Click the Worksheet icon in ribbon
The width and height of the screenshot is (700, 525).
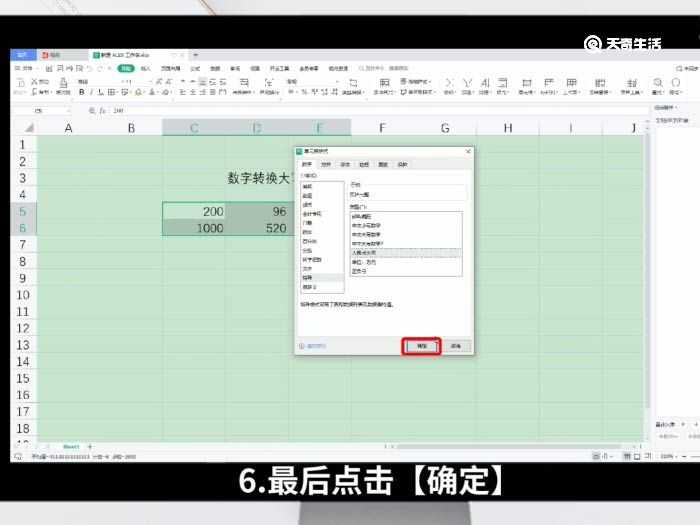[571, 85]
